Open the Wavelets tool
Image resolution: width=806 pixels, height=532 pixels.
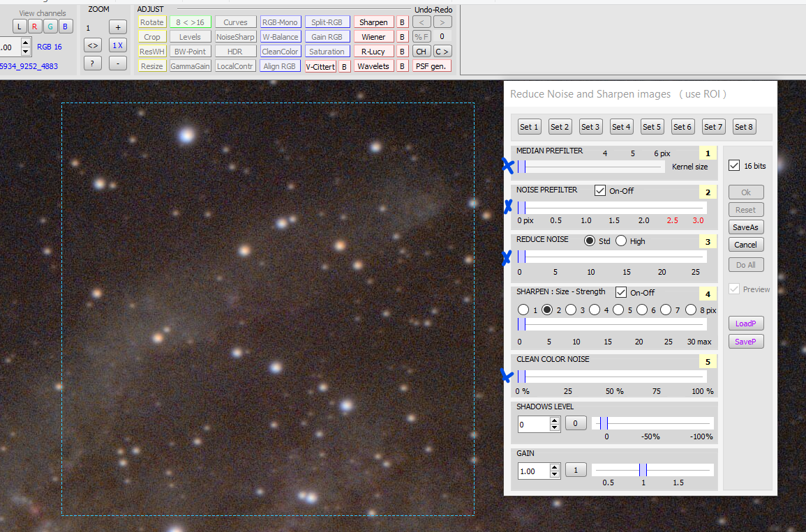(374, 66)
